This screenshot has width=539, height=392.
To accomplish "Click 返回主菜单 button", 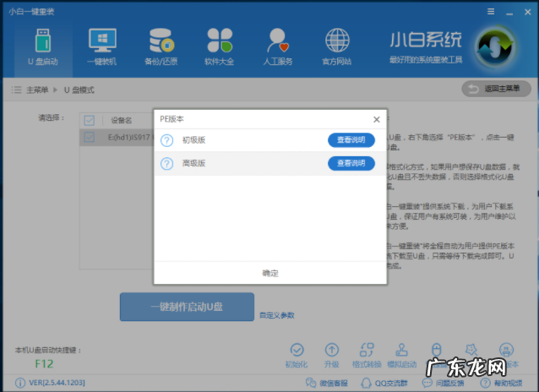I will [x=496, y=89].
